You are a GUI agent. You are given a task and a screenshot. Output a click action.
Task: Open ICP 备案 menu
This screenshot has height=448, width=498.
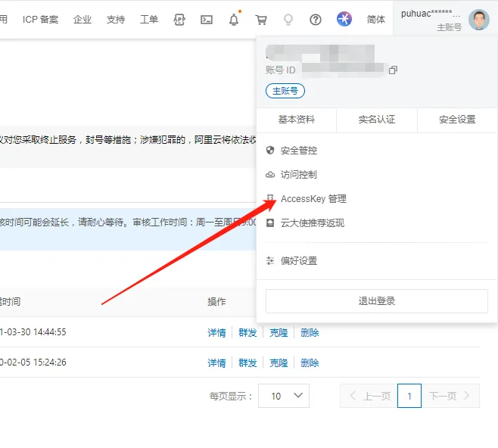(x=40, y=20)
